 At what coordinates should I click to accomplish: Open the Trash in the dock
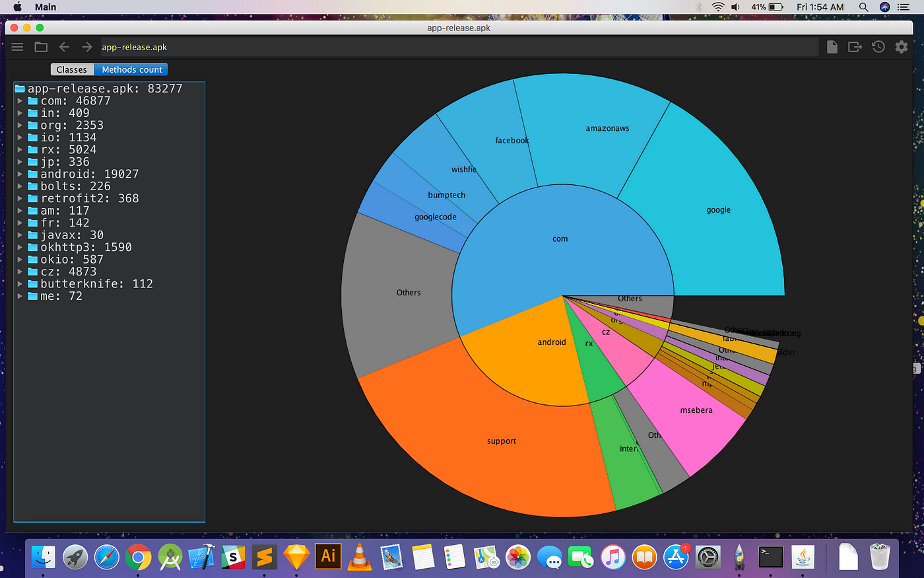880,557
